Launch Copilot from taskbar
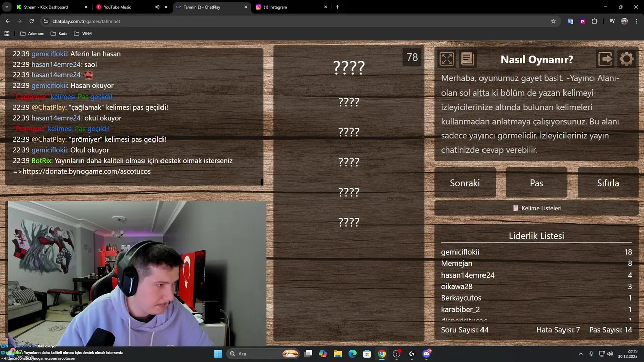644x362 pixels. click(x=323, y=354)
